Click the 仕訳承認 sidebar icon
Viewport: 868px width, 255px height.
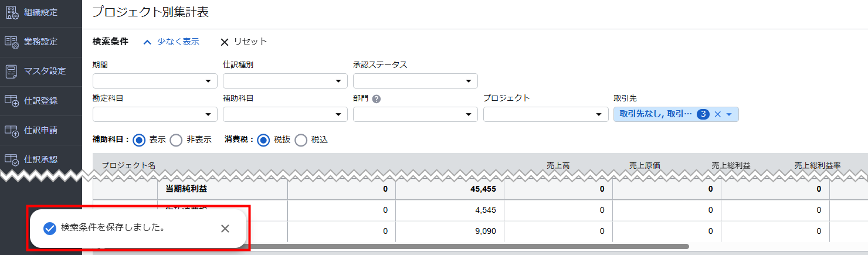click(12, 159)
